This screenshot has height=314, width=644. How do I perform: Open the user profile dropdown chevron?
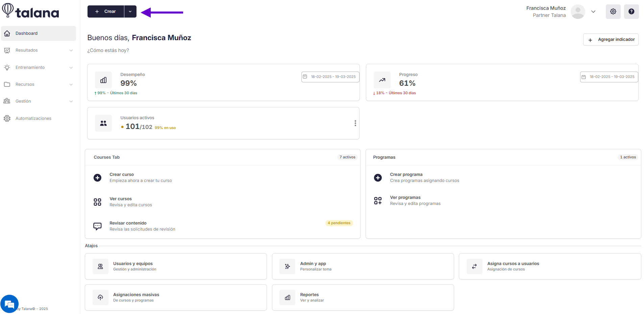click(x=593, y=11)
